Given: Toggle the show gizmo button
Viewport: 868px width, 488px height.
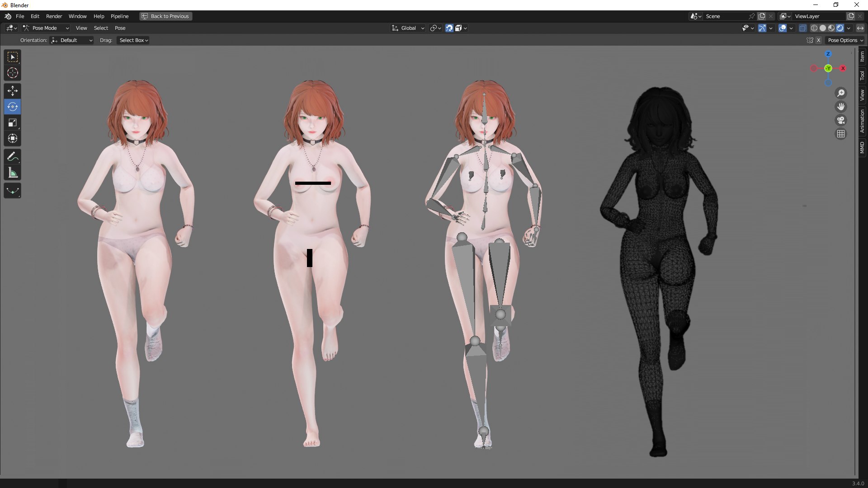Looking at the screenshot, I should (762, 28).
